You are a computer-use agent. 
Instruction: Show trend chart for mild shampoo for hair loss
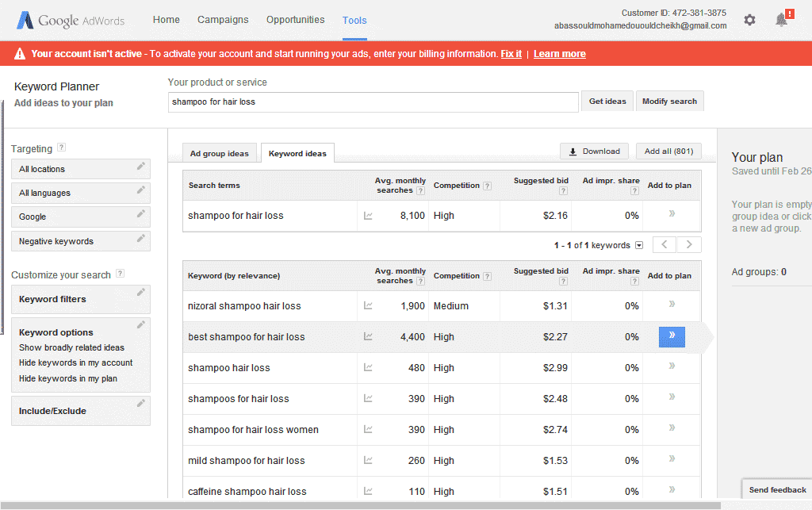[x=368, y=460]
